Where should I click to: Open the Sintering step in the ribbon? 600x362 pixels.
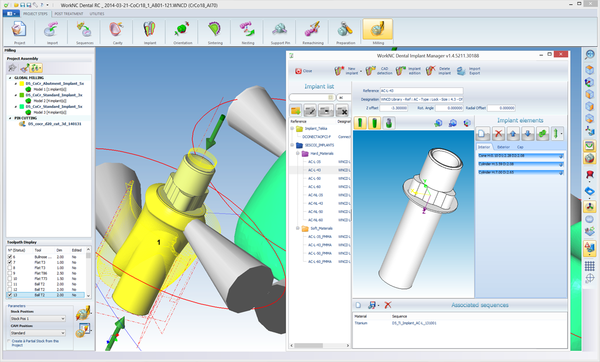[x=215, y=33]
